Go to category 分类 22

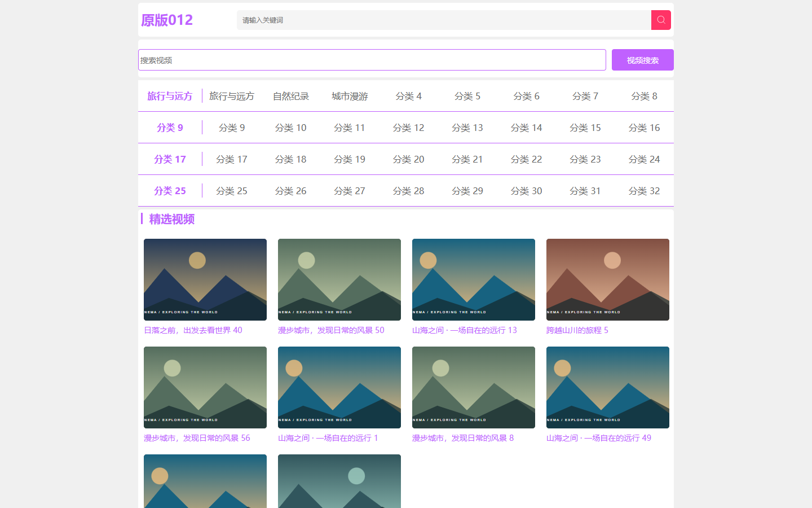coord(527,159)
